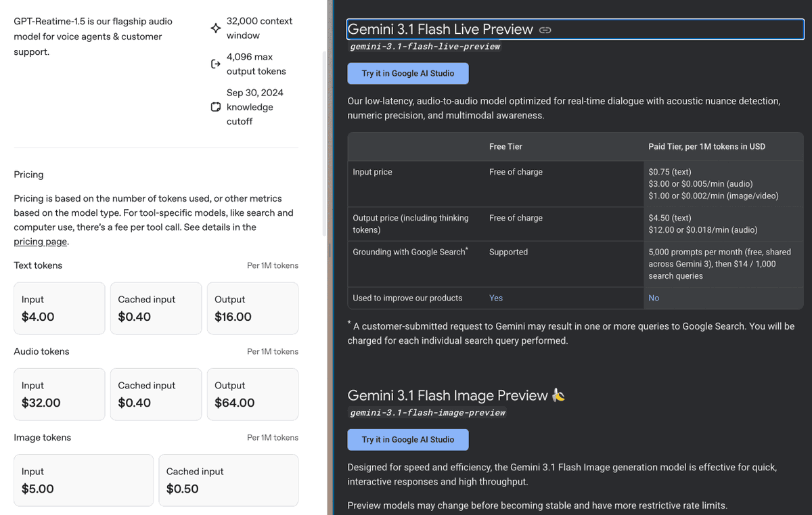Click the image tokens Input $5.00 card

(x=84, y=480)
